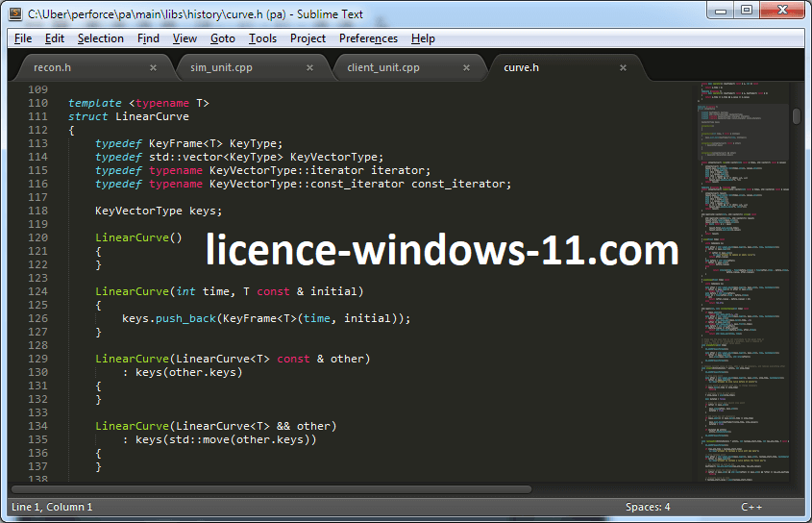This screenshot has width=812, height=523.
Task: Open the File menu
Action: [23, 38]
